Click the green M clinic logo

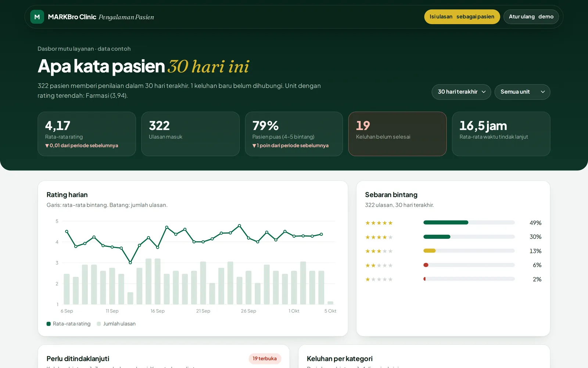[x=37, y=17]
